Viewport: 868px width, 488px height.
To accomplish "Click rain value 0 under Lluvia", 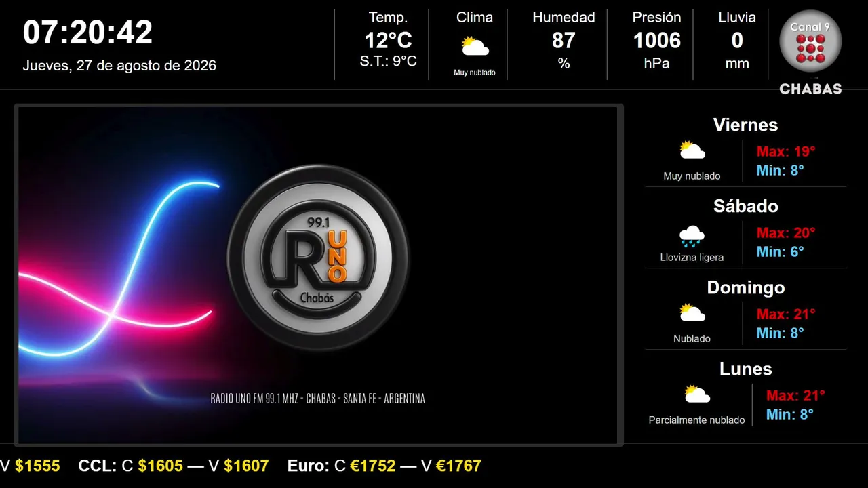I will point(737,41).
